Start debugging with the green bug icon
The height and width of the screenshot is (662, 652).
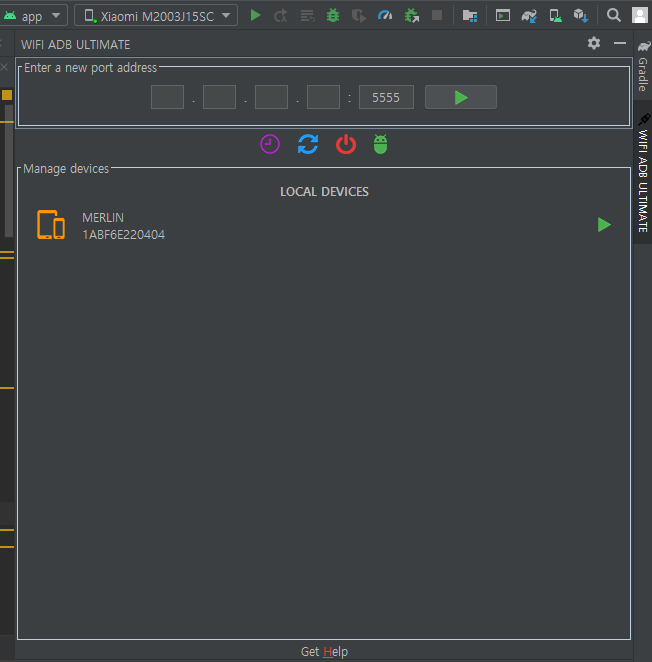[x=333, y=16]
